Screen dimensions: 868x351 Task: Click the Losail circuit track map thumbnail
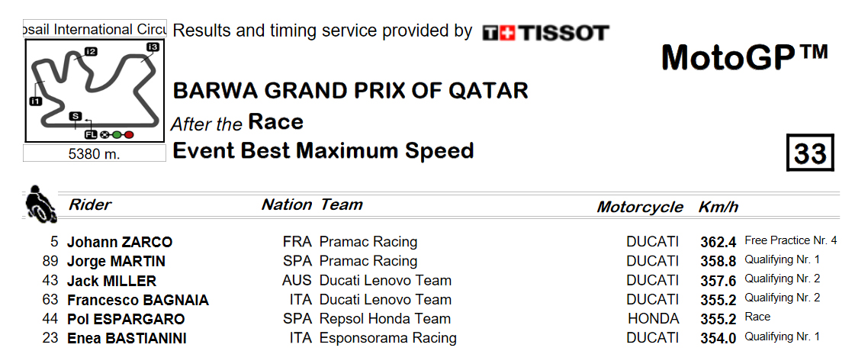coord(95,91)
